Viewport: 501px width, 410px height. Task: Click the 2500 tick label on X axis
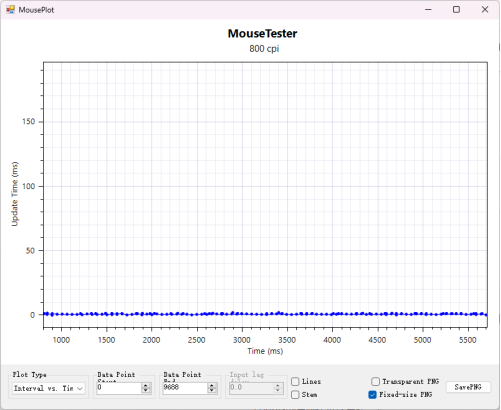point(197,340)
